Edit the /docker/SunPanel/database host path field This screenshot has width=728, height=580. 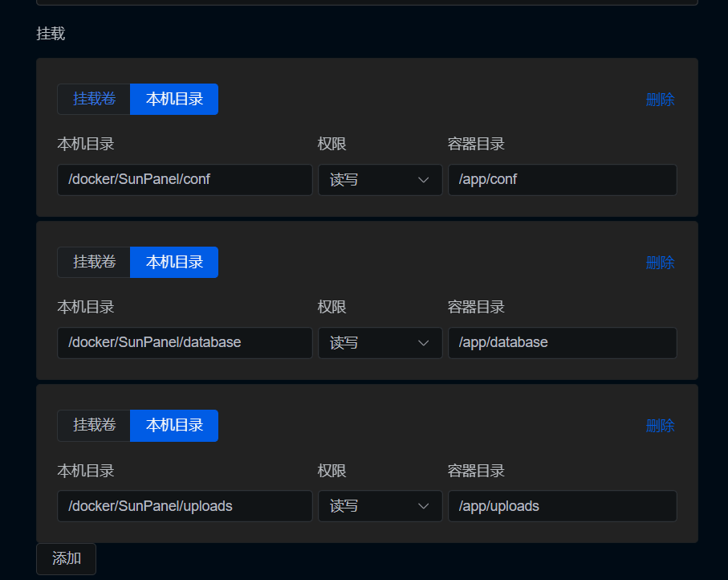(185, 343)
